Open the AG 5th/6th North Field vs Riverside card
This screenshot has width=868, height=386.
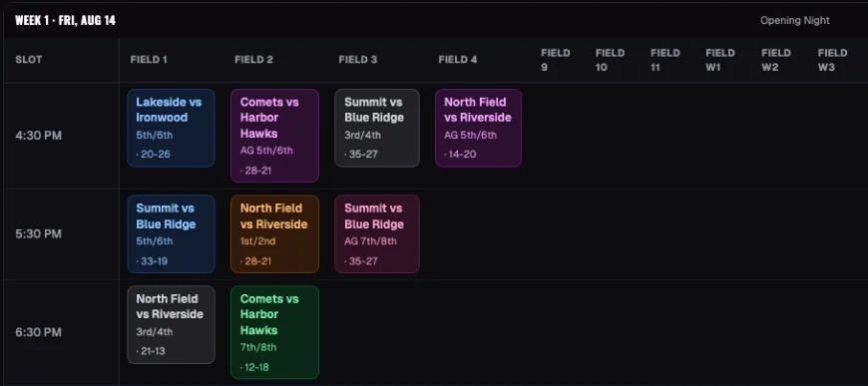tap(478, 128)
